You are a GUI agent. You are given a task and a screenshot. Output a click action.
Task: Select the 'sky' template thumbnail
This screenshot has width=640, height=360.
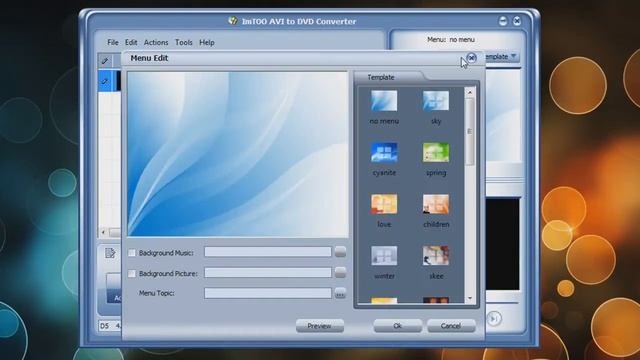coord(436,100)
